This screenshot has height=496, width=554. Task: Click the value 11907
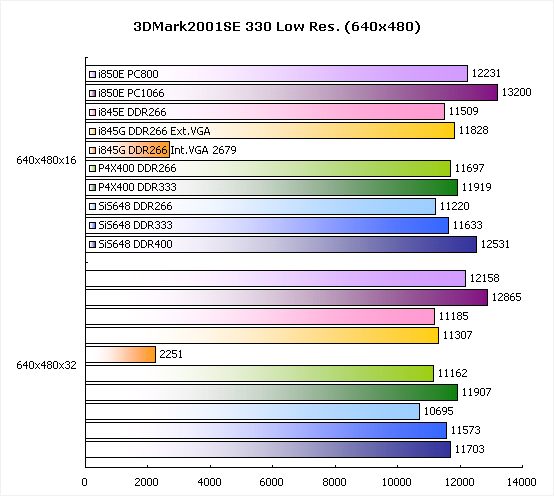coord(477,392)
